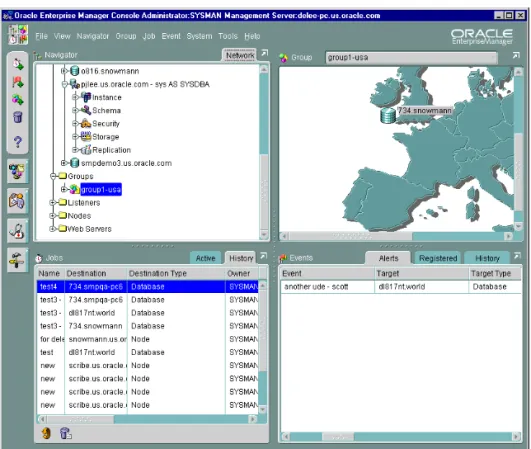The image size is (531, 449).
Task: Click the Instance icon in navigator tree
Action: coord(86,97)
